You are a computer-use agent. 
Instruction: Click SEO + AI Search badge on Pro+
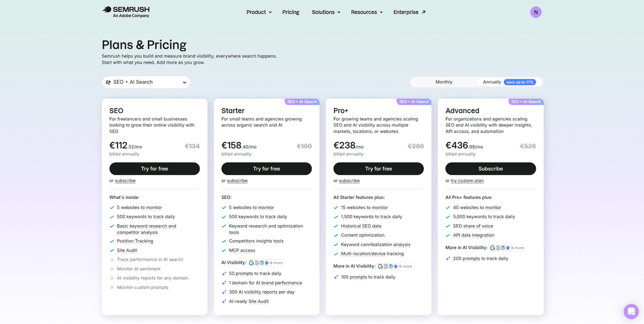tap(414, 102)
